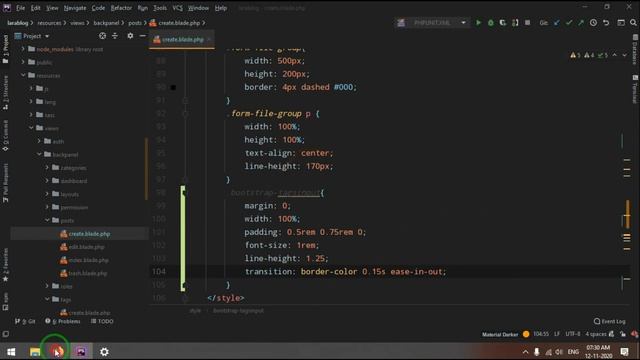
Task: Open the Project view selector dropdown
Action: pyautogui.click(x=32, y=36)
